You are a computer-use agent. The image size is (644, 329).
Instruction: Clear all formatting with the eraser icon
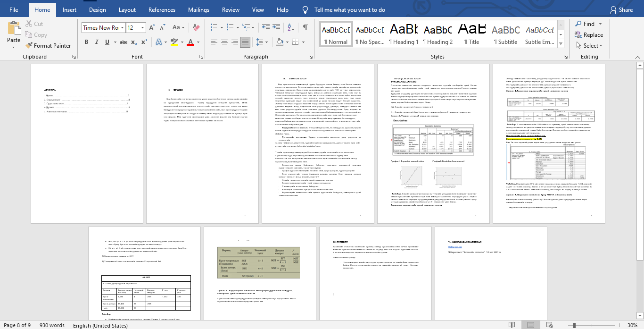pos(197,28)
